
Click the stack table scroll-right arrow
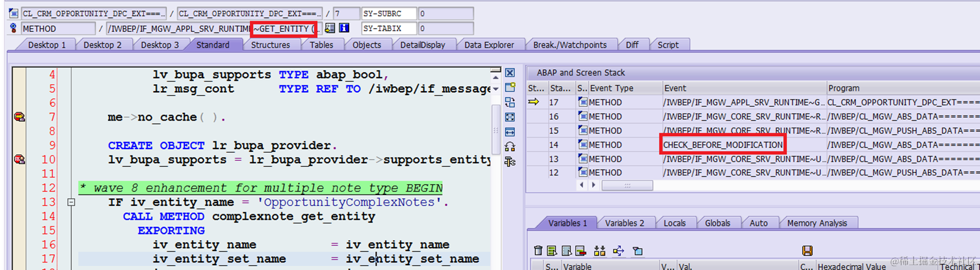(594, 185)
